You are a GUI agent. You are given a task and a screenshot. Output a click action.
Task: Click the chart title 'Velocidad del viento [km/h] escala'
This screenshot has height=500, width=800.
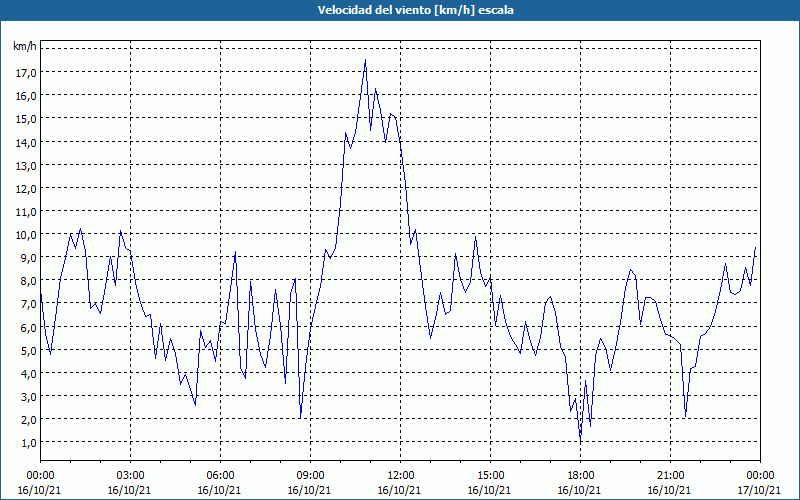tap(415, 10)
